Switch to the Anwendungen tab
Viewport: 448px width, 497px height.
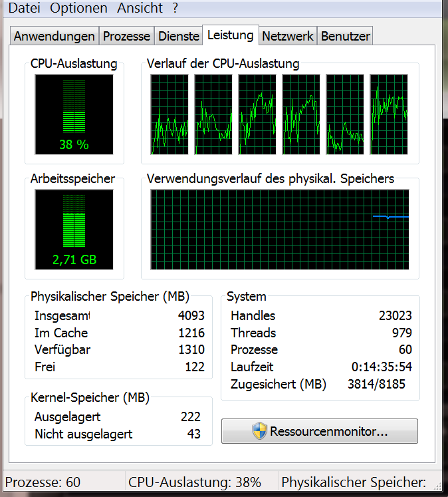click(x=54, y=36)
